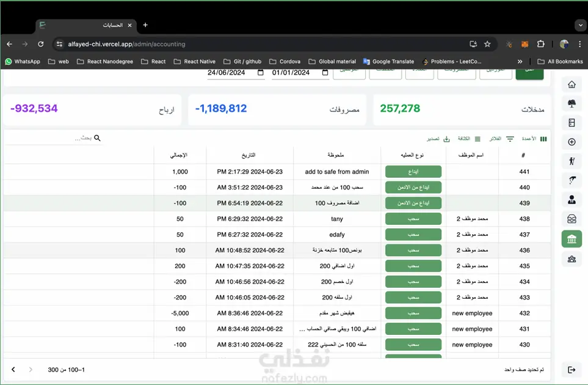
Task: Click the 257,278 income value
Action: tap(400, 108)
